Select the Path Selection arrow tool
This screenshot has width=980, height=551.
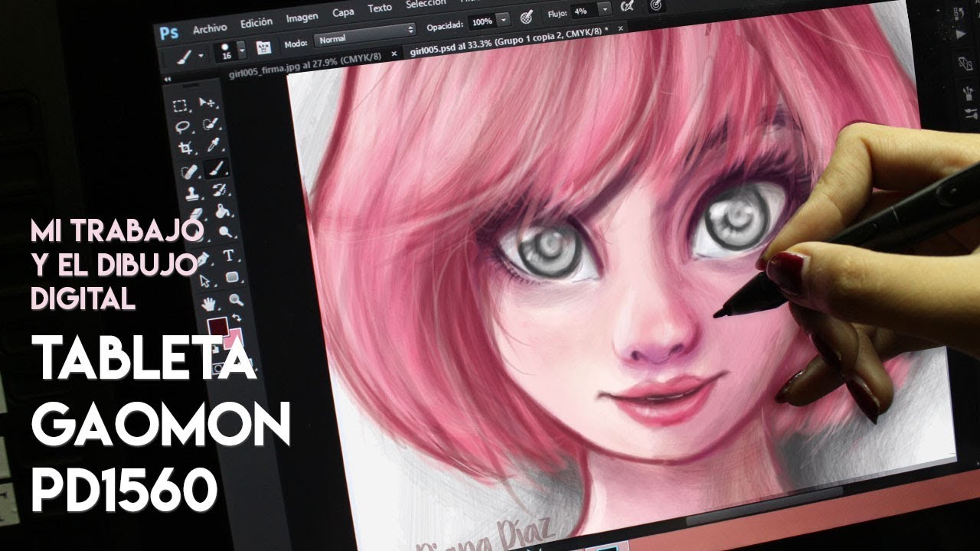pos(204,282)
